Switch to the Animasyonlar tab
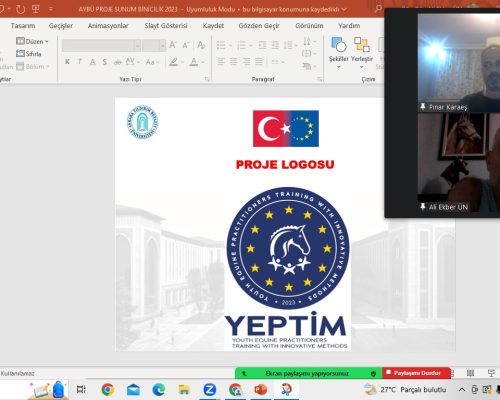The width and height of the screenshot is (500, 400). click(x=108, y=26)
